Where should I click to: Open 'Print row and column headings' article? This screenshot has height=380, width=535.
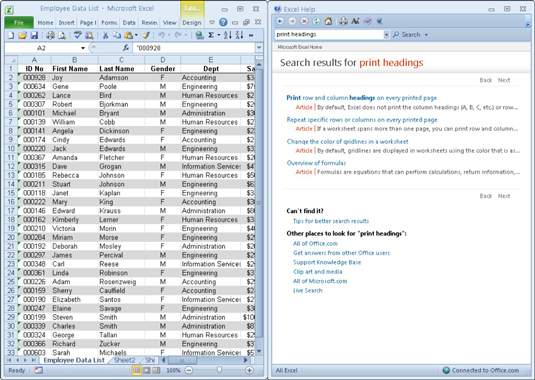pos(361,98)
